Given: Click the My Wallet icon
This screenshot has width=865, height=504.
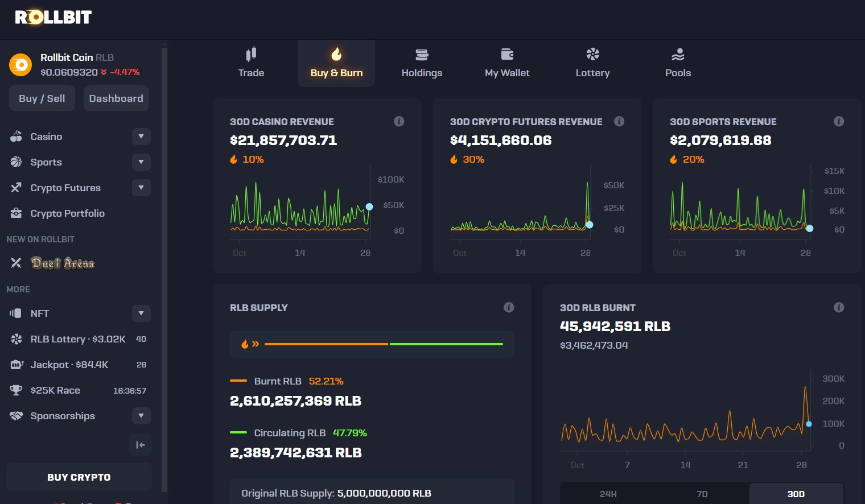Looking at the screenshot, I should pos(507,54).
